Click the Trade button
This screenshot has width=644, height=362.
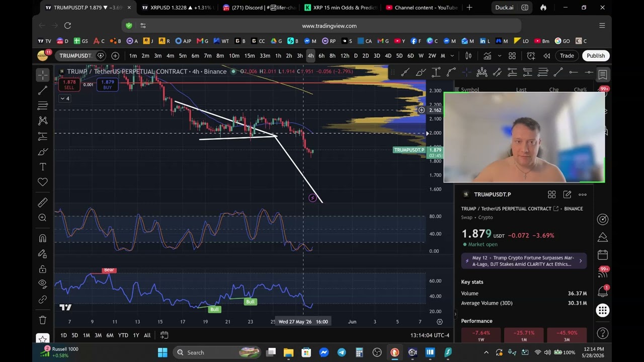(x=567, y=56)
